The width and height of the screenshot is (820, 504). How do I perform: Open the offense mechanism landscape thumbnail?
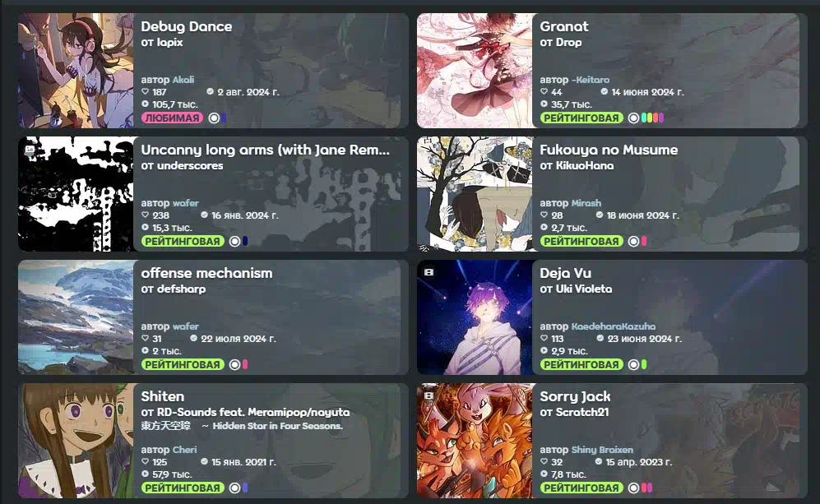pos(76,317)
